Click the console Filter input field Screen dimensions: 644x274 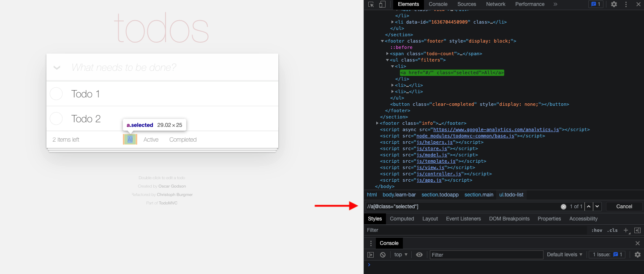point(486,255)
